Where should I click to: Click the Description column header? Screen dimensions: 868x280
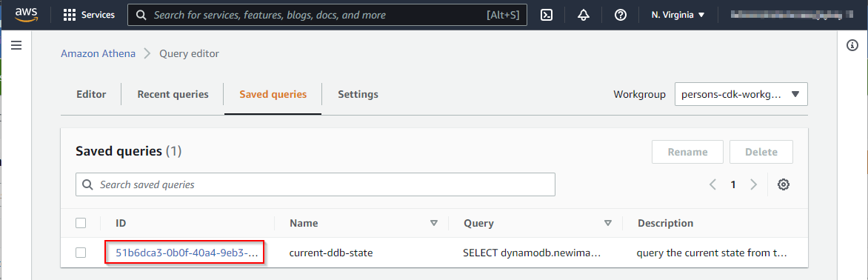click(665, 223)
